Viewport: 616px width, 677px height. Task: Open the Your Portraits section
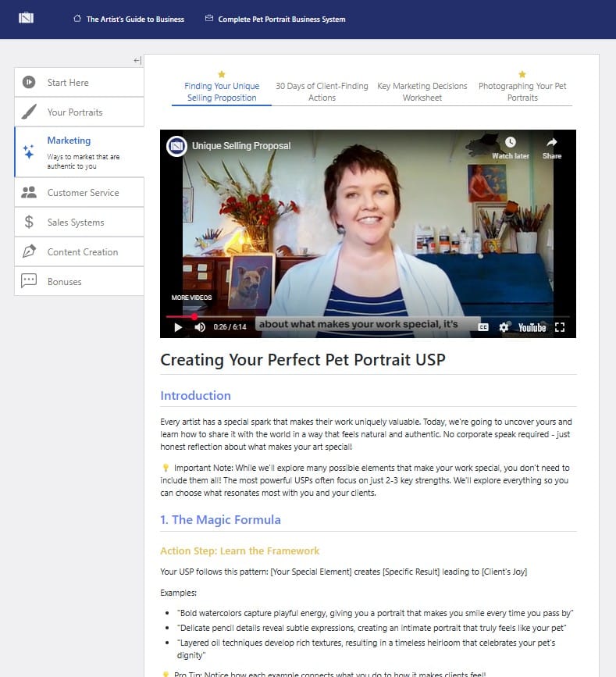[79, 112]
